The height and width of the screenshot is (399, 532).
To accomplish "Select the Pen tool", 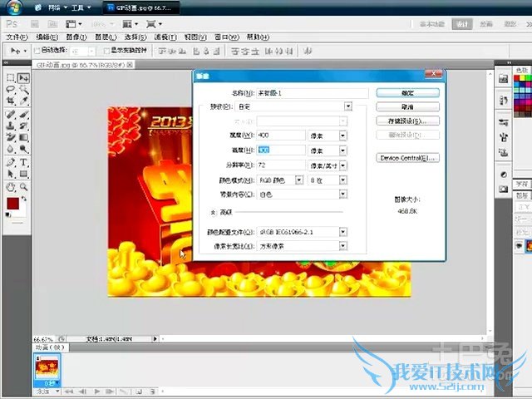I will (x=11, y=162).
